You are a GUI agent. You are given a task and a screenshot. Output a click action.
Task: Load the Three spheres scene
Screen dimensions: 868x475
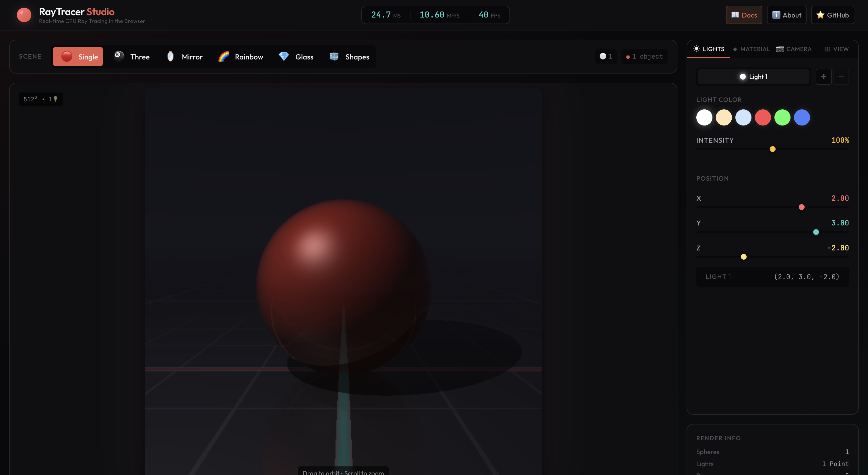tap(132, 57)
